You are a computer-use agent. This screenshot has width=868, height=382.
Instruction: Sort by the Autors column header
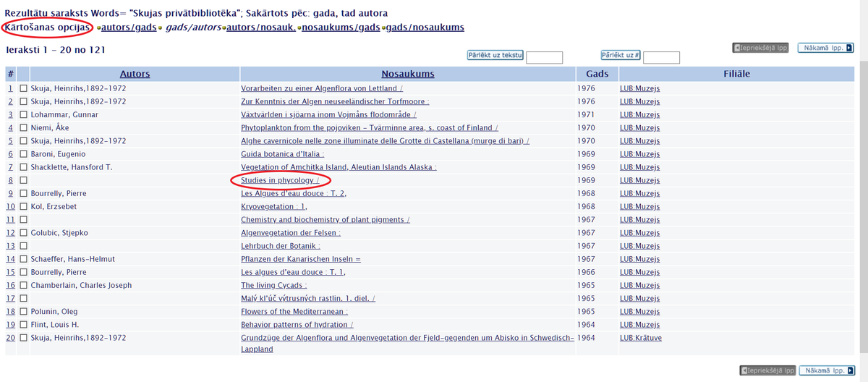135,74
